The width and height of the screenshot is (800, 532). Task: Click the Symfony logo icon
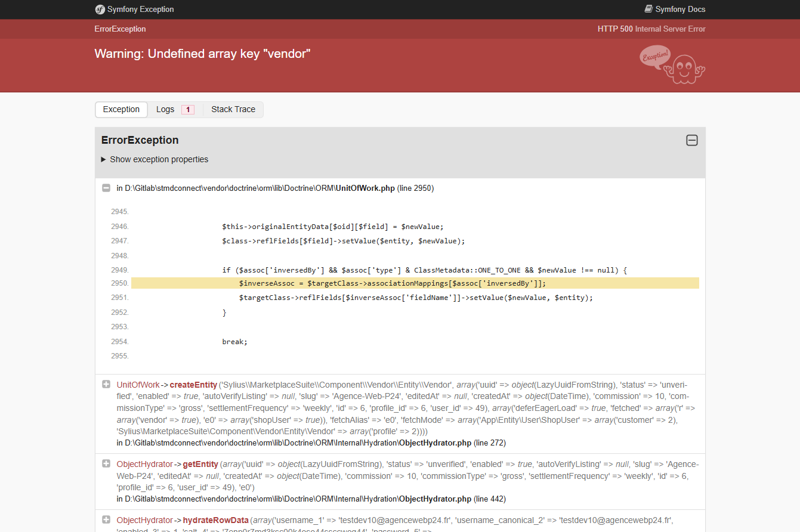click(100, 10)
